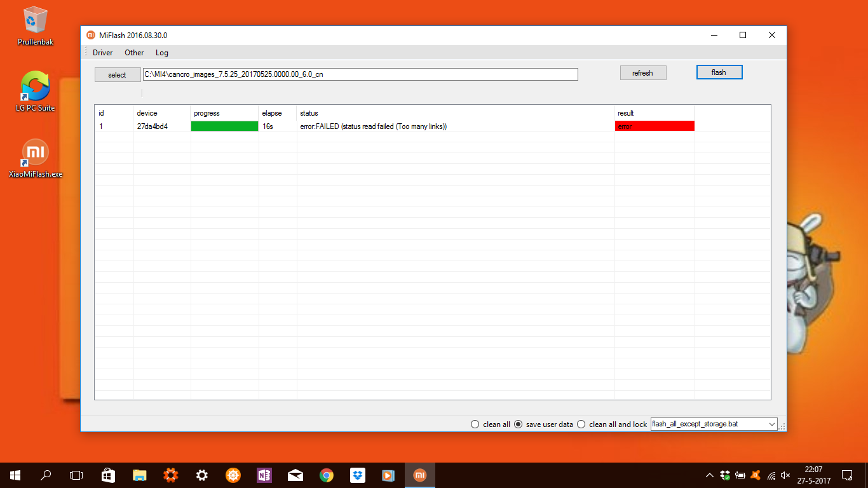Click the orange Avast tray icon
Screen dimensions: 868x488
tap(756, 475)
